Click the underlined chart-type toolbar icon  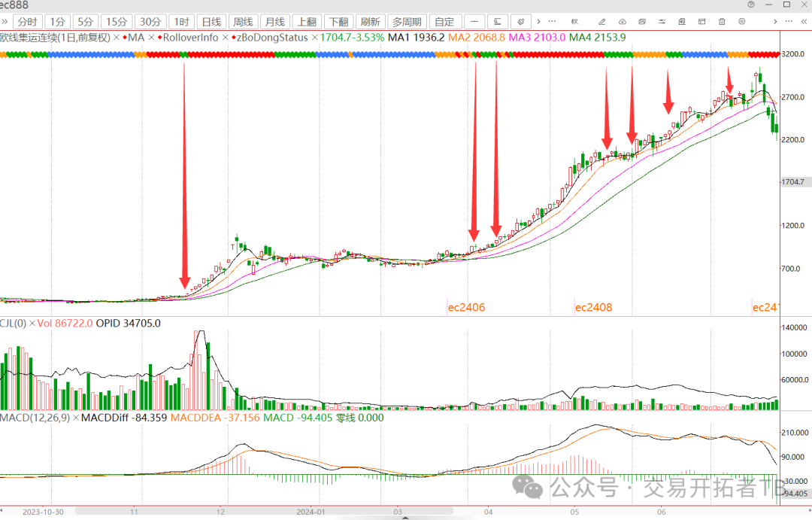498,22
